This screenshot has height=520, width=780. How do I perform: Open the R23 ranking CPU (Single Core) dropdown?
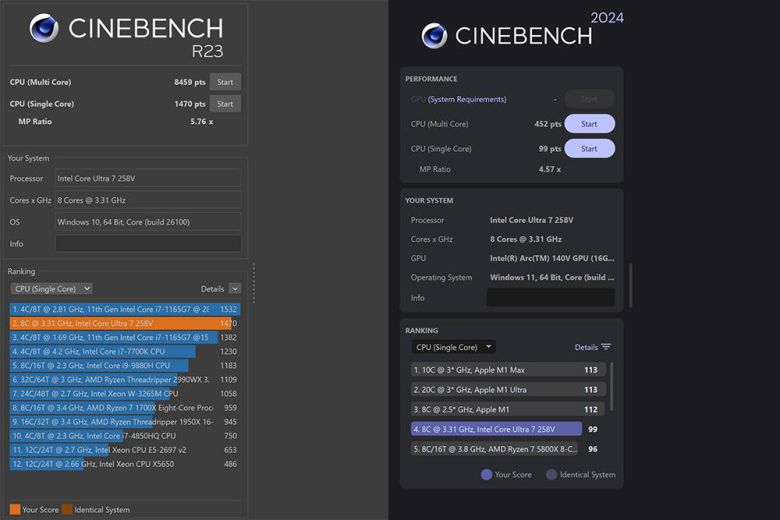click(51, 288)
